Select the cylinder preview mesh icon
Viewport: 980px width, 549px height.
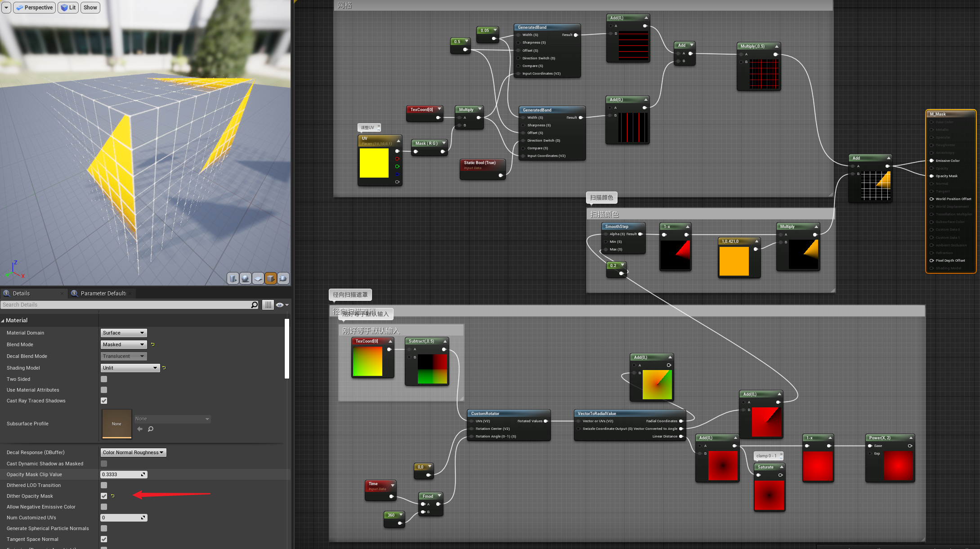[233, 278]
